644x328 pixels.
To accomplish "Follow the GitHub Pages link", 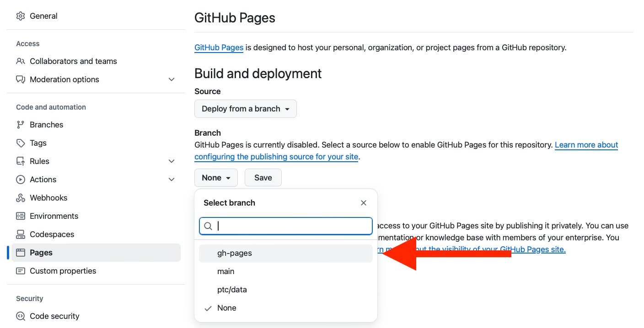I will (x=219, y=48).
